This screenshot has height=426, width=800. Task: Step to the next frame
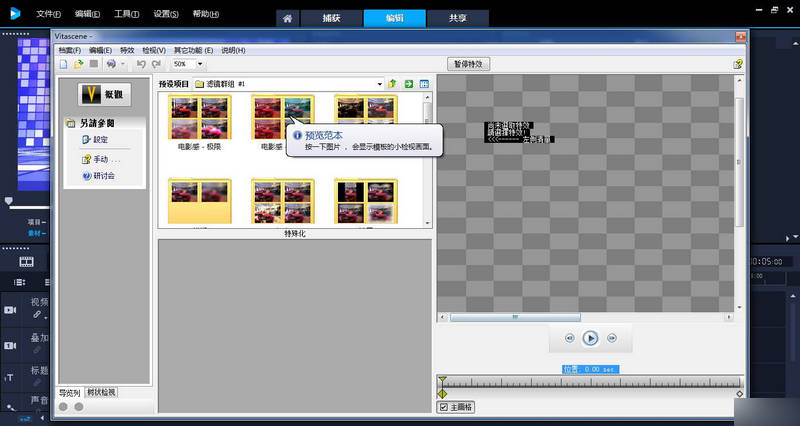pyautogui.click(x=612, y=338)
